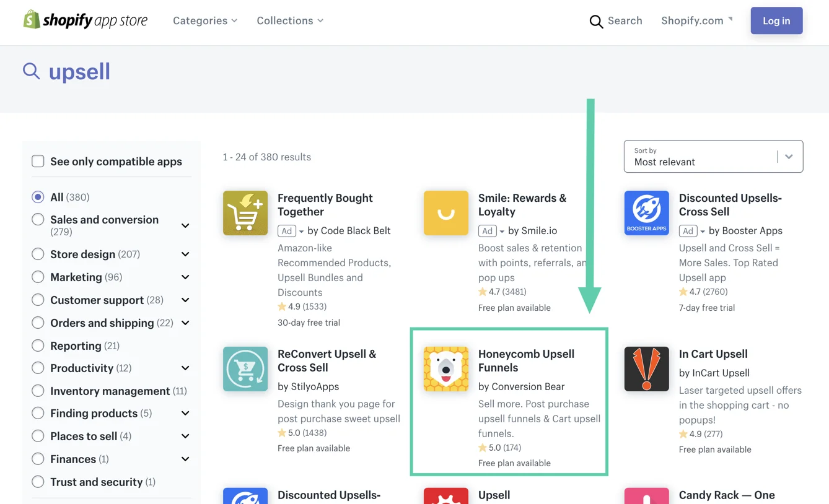Click the Shopify app store logo
829x504 pixels.
86,20
